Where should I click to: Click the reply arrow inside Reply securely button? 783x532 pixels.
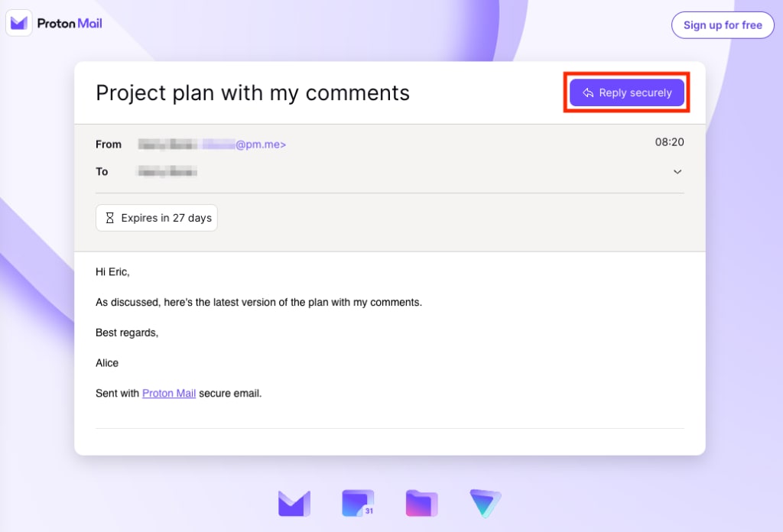[587, 92]
